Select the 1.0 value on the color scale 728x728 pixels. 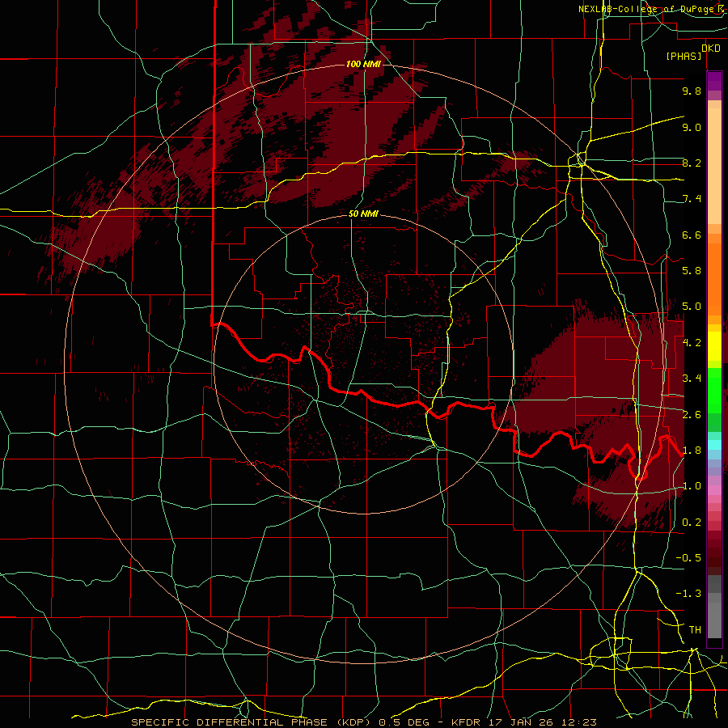[x=692, y=485]
